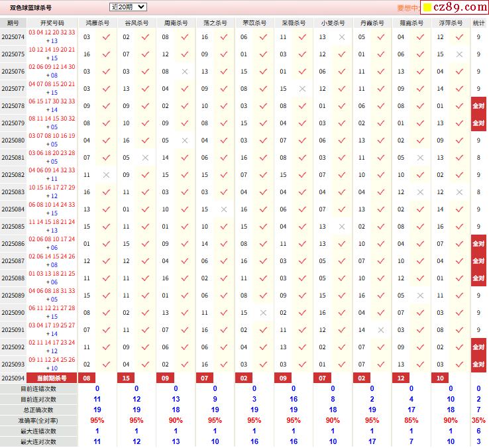Select the 小旻杀号 column header

point(333,23)
